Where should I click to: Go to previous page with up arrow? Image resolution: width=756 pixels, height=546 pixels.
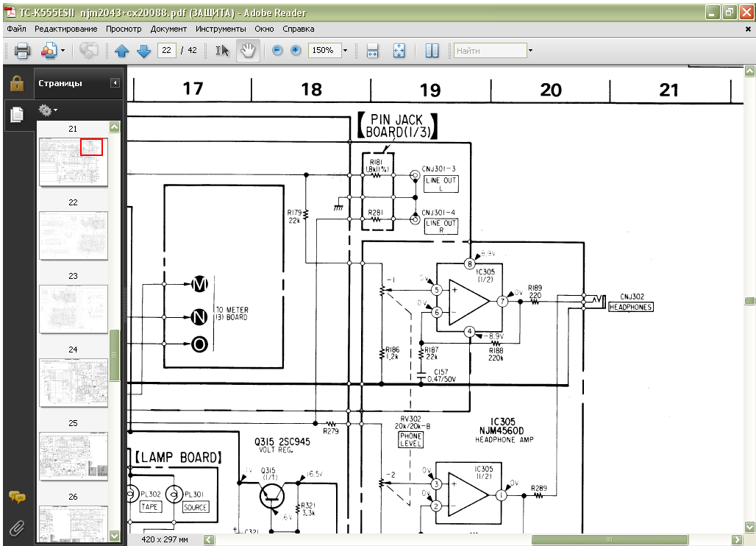[x=121, y=50]
